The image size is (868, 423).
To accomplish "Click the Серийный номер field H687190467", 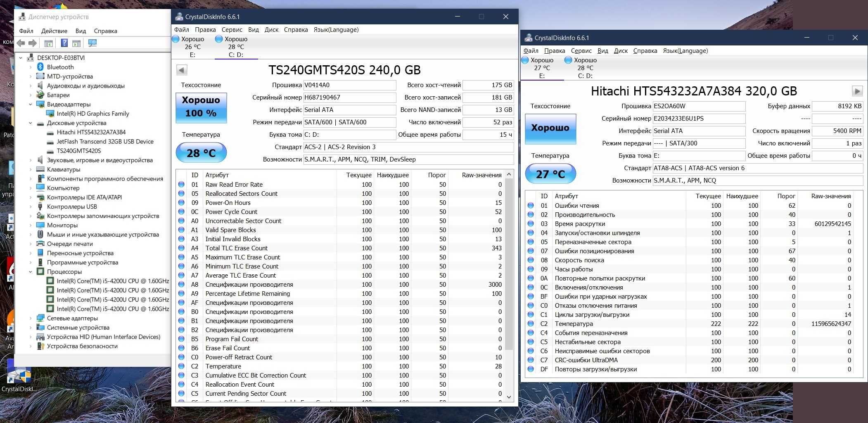I will 350,97.
